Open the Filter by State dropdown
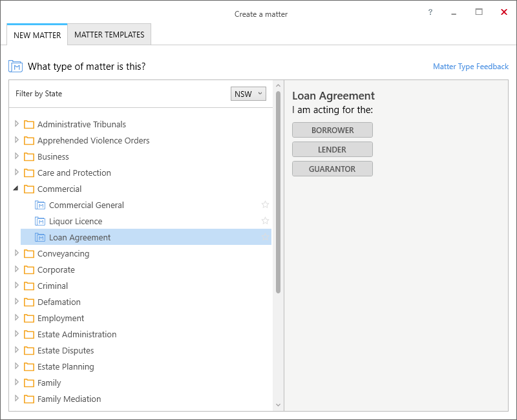The height and width of the screenshot is (420, 517). pos(248,94)
